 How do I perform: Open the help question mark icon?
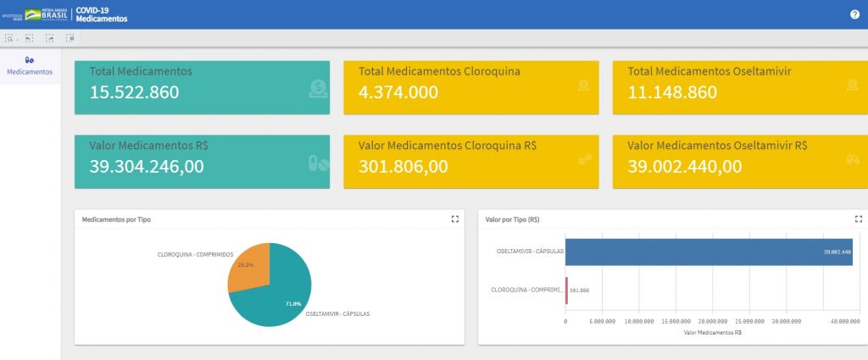coord(854,14)
